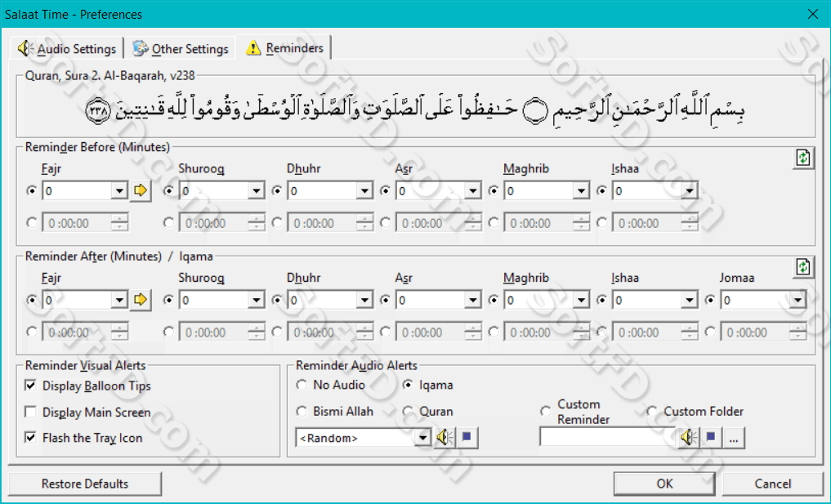Open the Maghrib dropdown in Reminder Before
The image size is (831, 504).
(582, 191)
